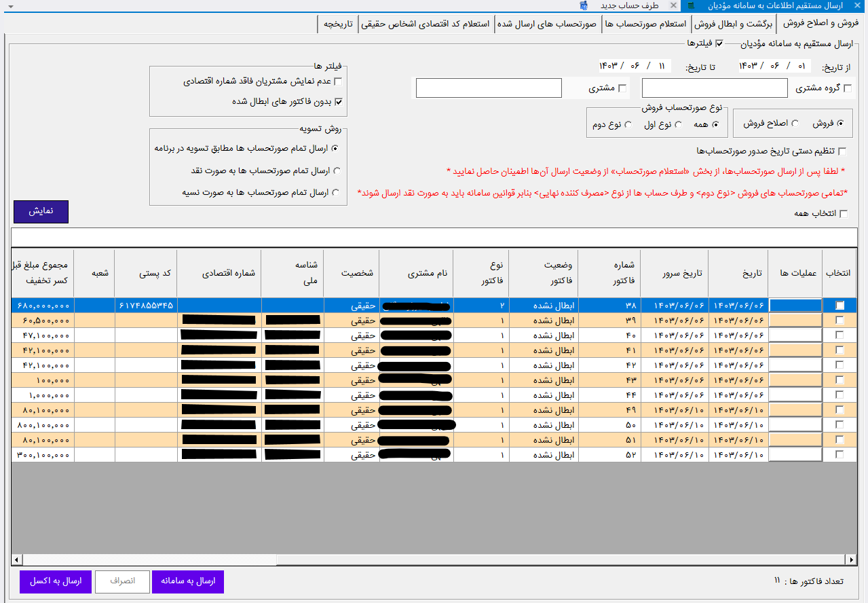Click the ارسال به سامانه button
868x603 pixels.
point(187,581)
